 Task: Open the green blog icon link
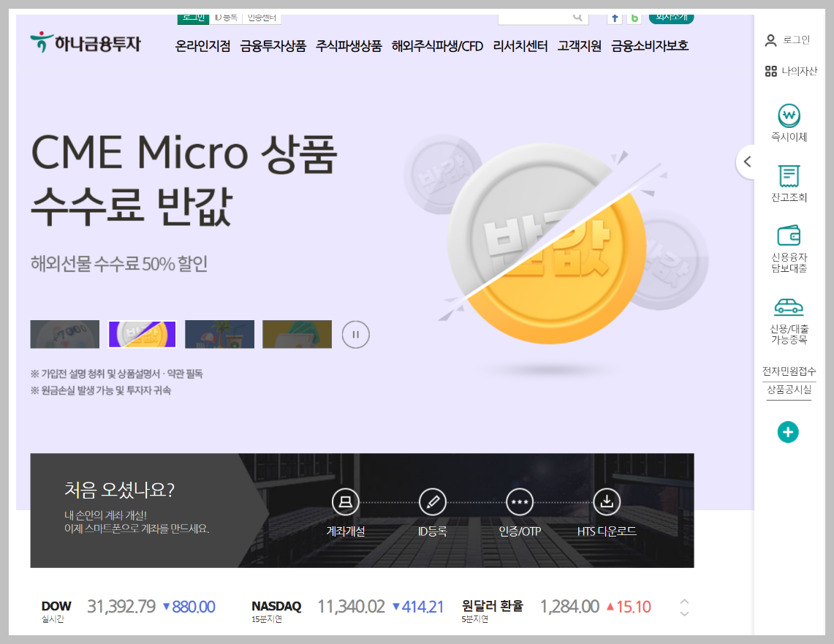point(634,18)
